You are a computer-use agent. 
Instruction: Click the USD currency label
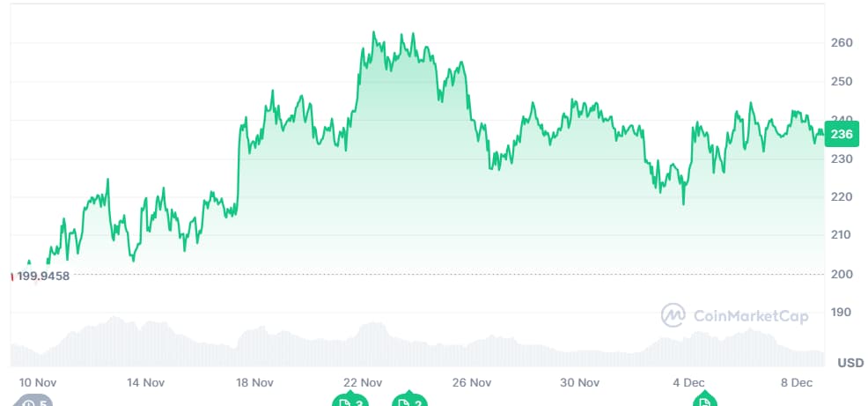point(850,363)
